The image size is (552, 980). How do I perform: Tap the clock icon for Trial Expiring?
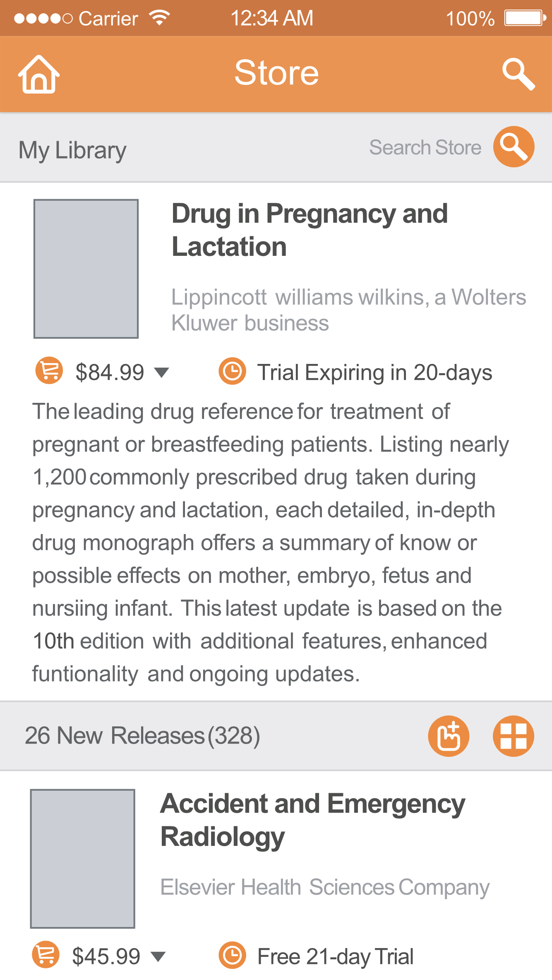[x=232, y=371]
